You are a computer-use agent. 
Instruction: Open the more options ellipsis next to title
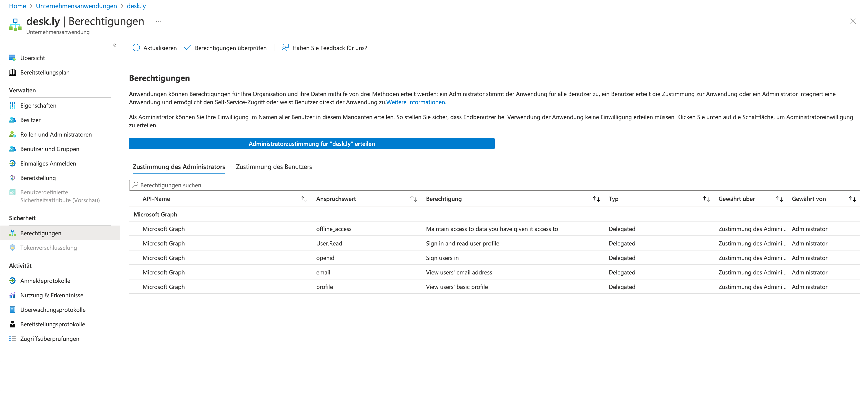pos(159,21)
